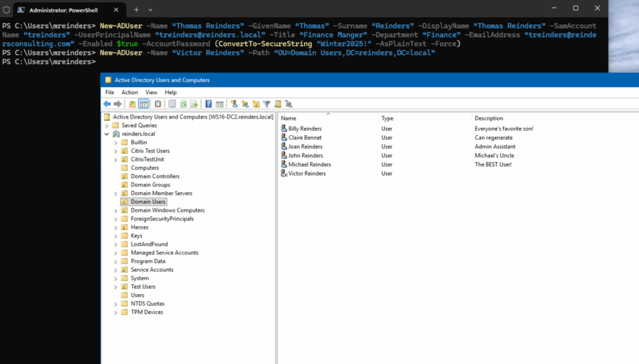The width and height of the screenshot is (639, 364).
Task: Open Help using the question mark icon
Action: (208, 103)
